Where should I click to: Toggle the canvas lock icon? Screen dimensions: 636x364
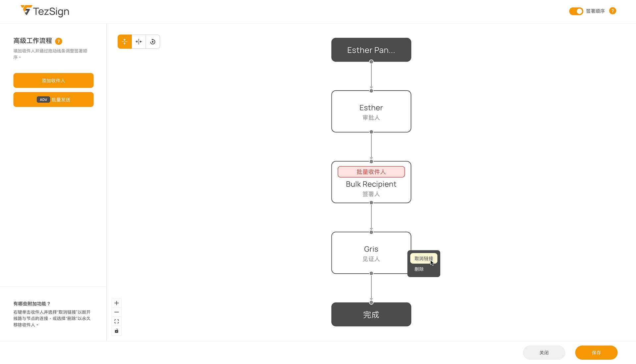[117, 331]
